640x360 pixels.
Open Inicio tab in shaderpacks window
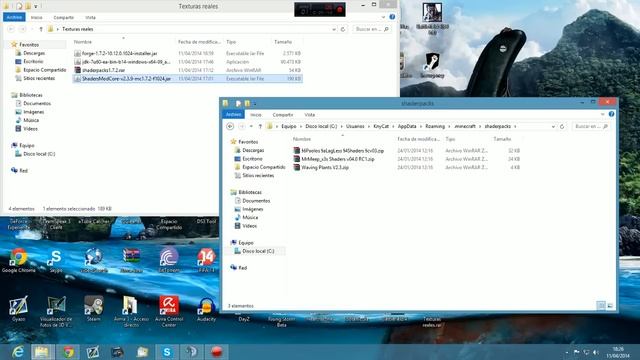pyautogui.click(x=256, y=115)
